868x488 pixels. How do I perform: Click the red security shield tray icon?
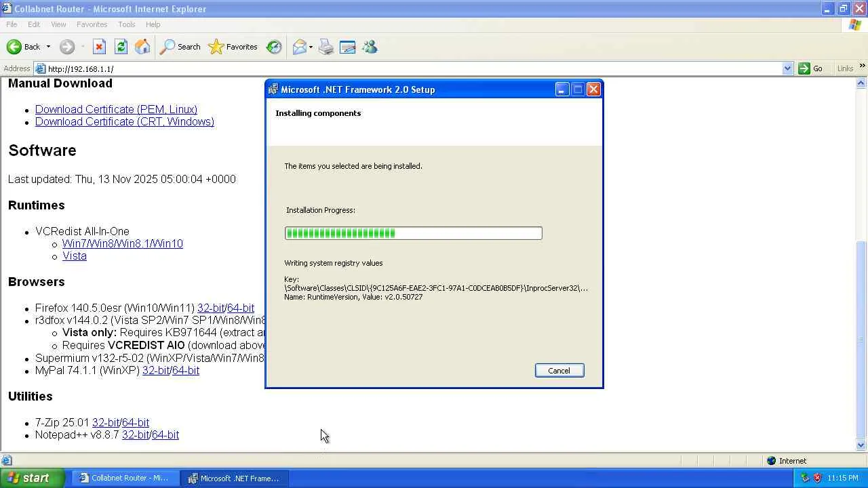[817, 478]
